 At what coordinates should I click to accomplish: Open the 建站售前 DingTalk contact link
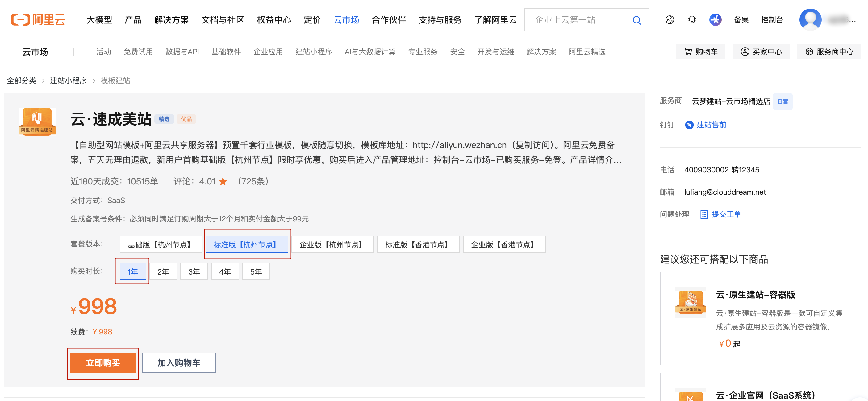click(x=711, y=125)
